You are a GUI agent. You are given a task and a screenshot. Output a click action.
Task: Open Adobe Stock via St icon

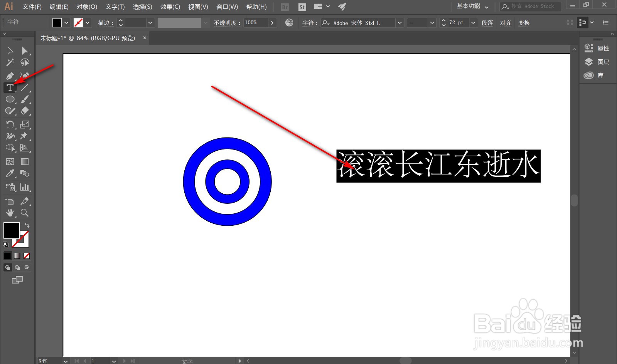(x=302, y=7)
